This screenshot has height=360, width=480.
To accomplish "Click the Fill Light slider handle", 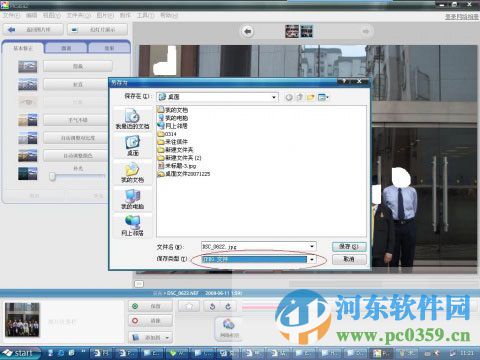I will [52, 176].
